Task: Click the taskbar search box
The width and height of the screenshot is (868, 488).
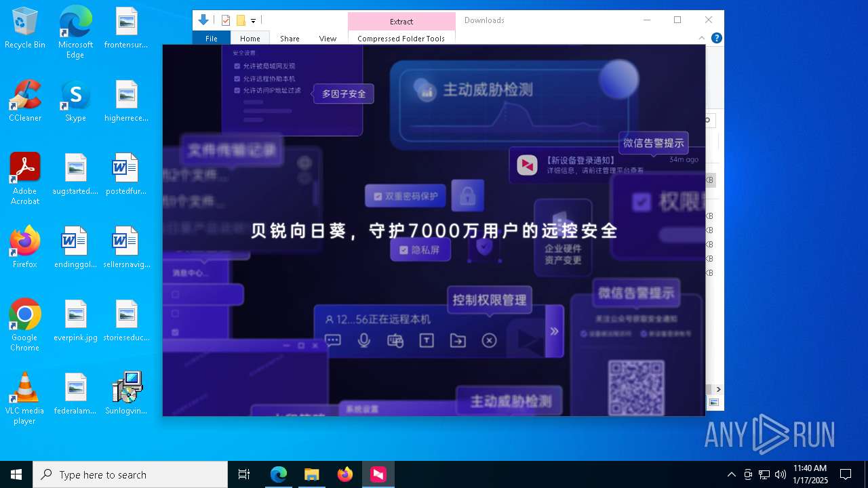Action: tap(130, 474)
